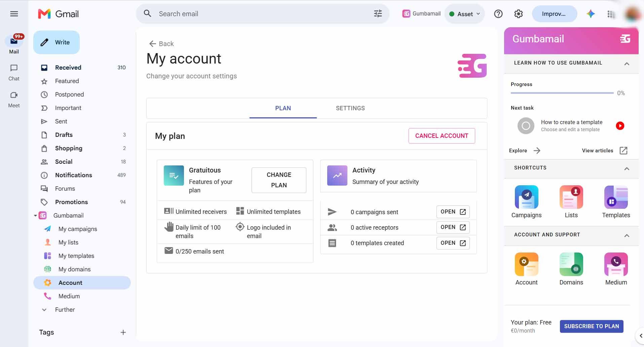Screen dimensions: 644x347
Task: Collapse the Shortcuts section
Action: [x=627, y=169]
